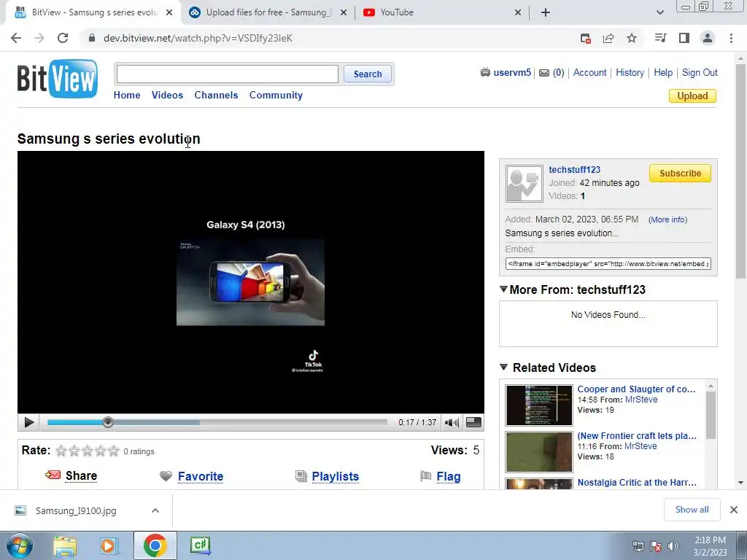The height and width of the screenshot is (560, 747).
Task: Expand More info on video details
Action: pos(668,219)
